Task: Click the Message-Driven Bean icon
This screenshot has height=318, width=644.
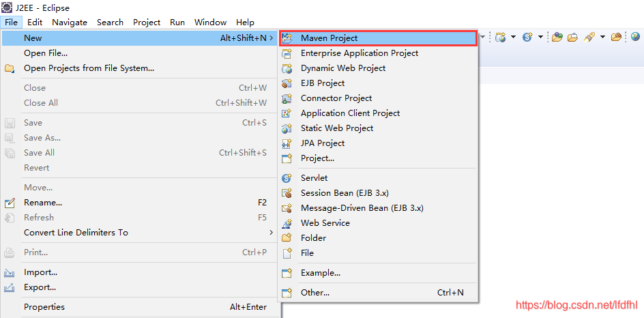Action: (x=287, y=208)
